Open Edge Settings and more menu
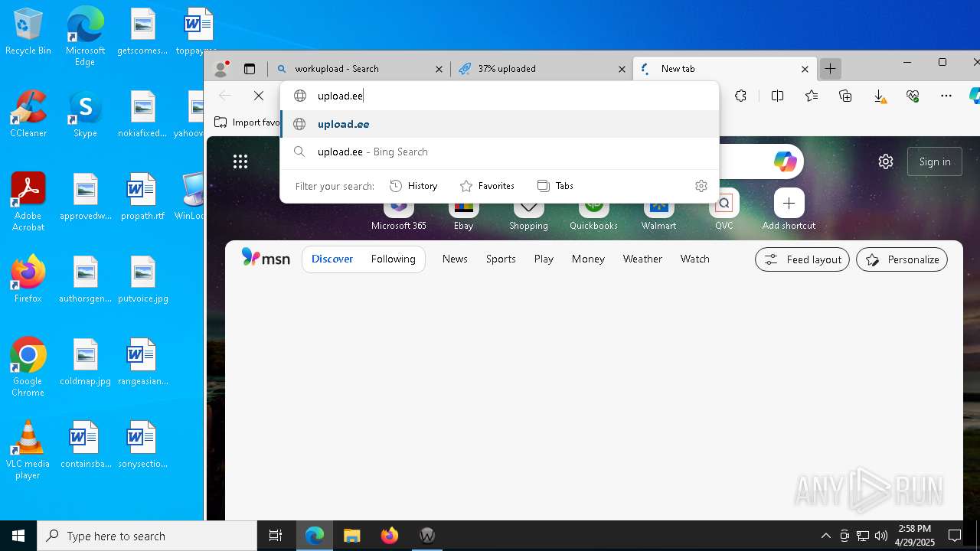 [946, 96]
